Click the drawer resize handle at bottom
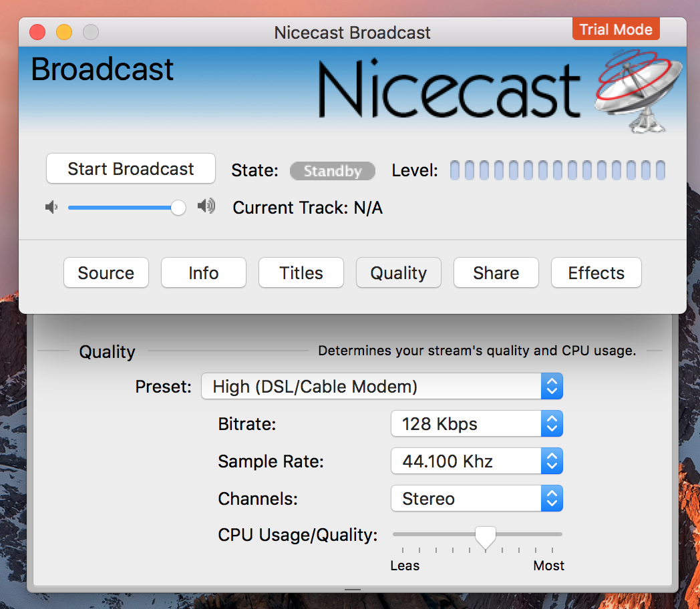This screenshot has height=609, width=700. click(x=353, y=590)
